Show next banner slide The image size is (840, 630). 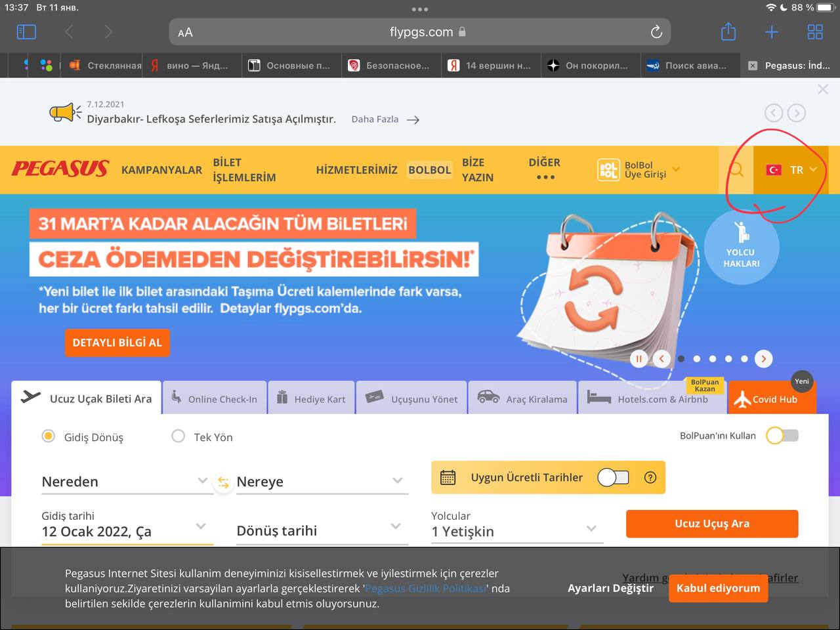[x=763, y=359]
